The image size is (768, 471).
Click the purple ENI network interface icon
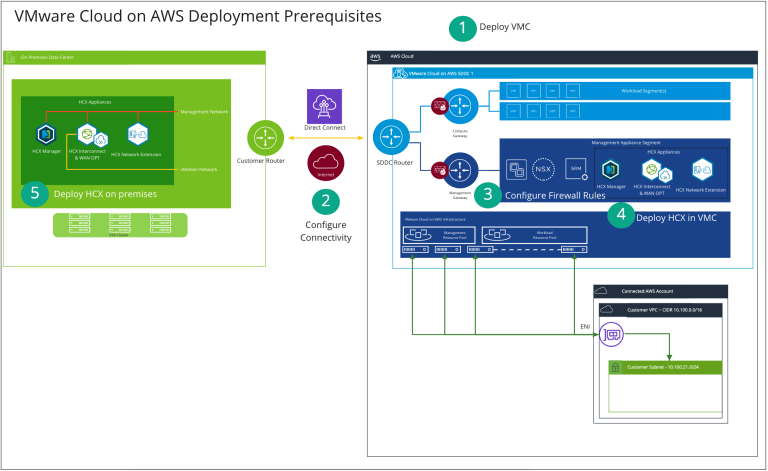click(x=612, y=335)
